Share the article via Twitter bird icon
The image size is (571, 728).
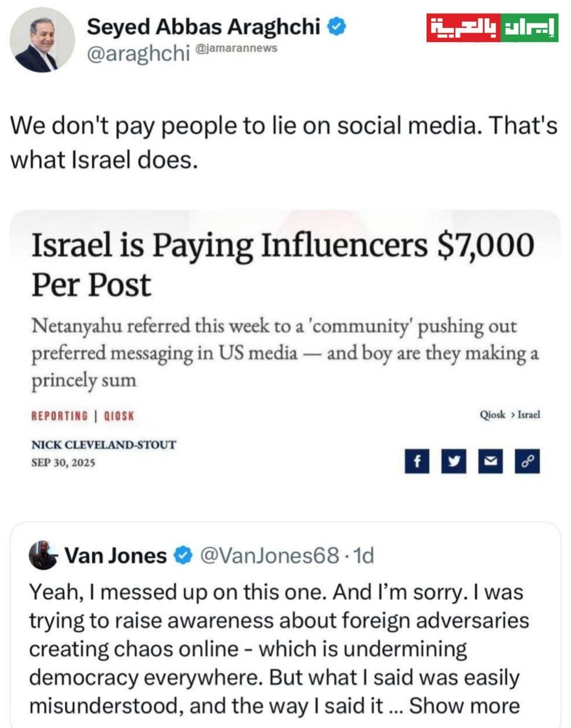click(x=453, y=461)
